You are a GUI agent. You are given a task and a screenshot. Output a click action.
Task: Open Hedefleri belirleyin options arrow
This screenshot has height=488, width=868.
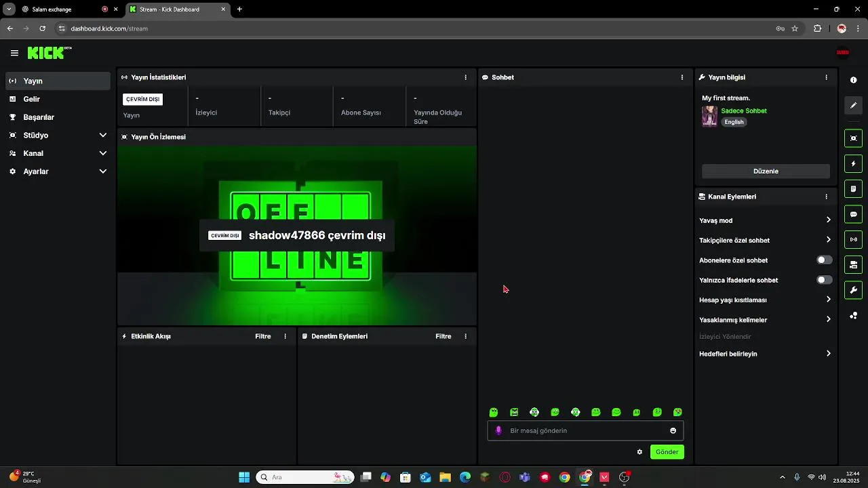[828, 354]
